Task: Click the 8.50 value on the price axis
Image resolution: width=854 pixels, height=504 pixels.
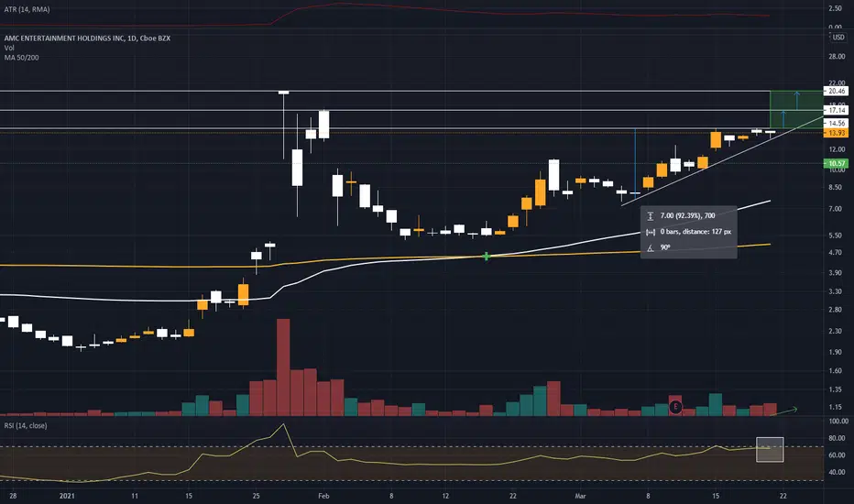Action: (835, 188)
